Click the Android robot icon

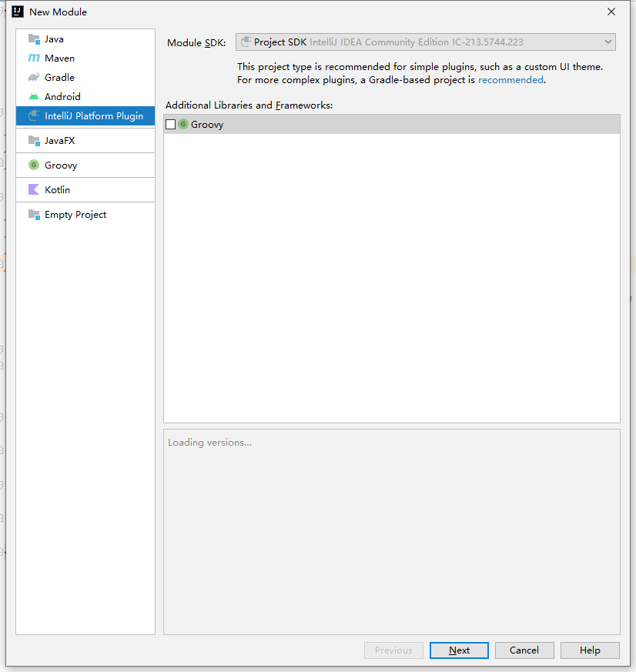34,96
